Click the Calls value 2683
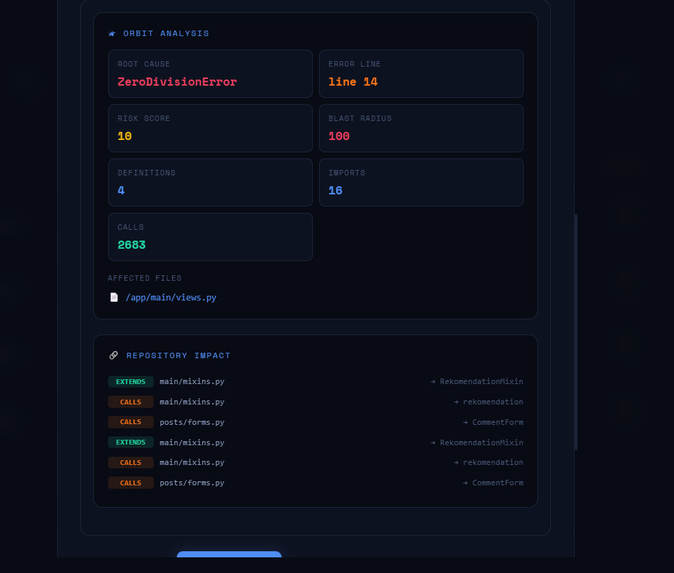The width and height of the screenshot is (674, 573). click(x=132, y=245)
